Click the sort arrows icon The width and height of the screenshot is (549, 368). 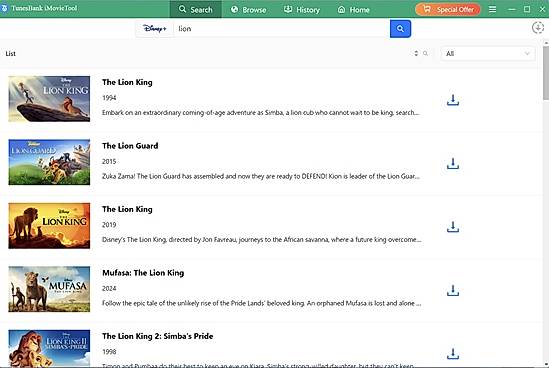416,53
